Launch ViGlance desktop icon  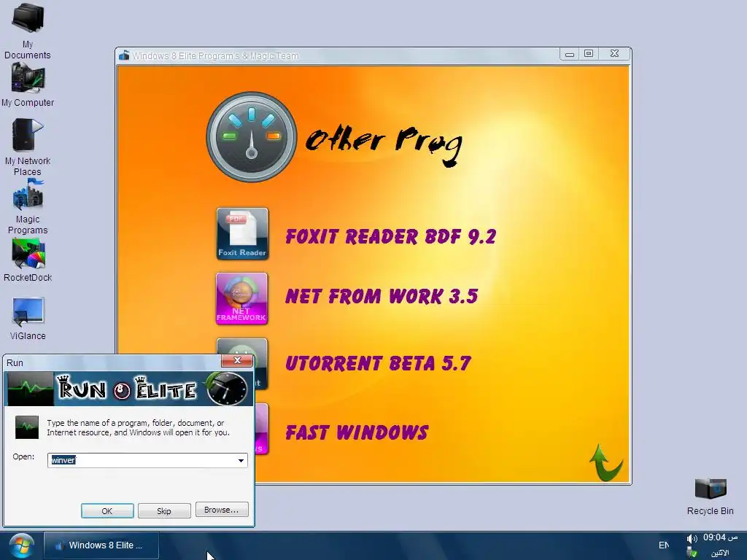[x=28, y=318]
